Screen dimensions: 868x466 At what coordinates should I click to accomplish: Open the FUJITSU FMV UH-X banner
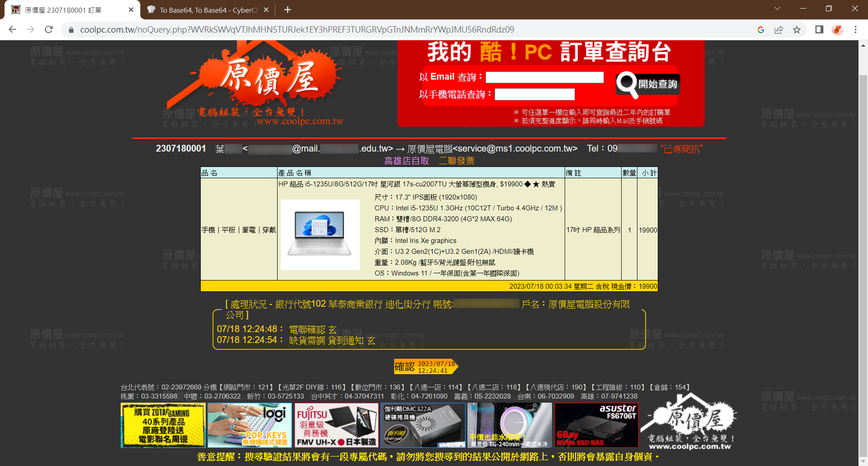336,425
